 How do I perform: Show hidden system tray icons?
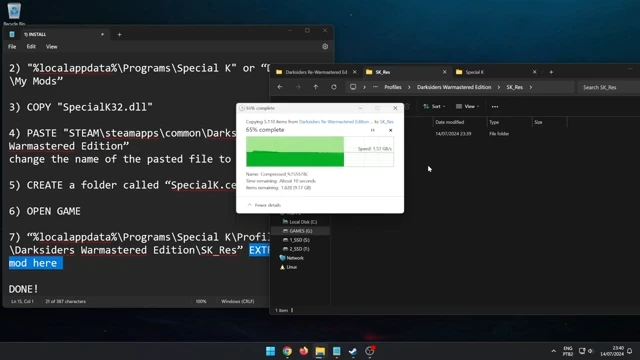coord(553,351)
